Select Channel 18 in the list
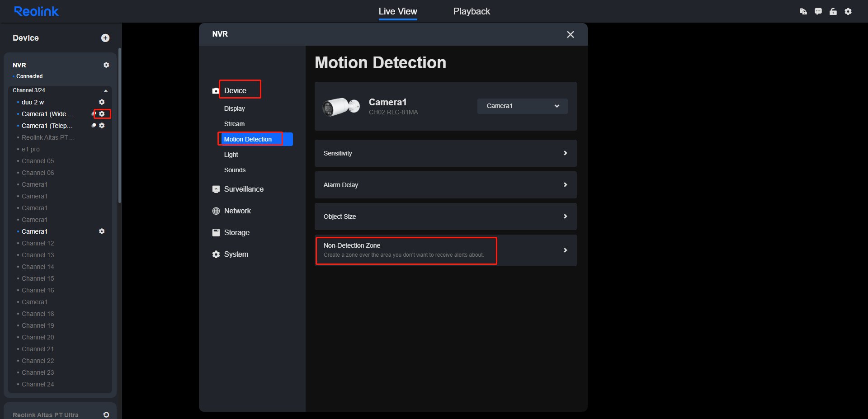868x419 pixels. [x=38, y=314]
